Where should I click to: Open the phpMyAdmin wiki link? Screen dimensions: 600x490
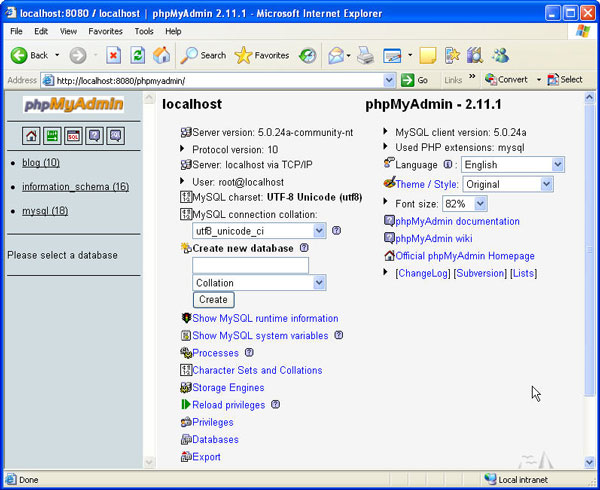pos(434,238)
